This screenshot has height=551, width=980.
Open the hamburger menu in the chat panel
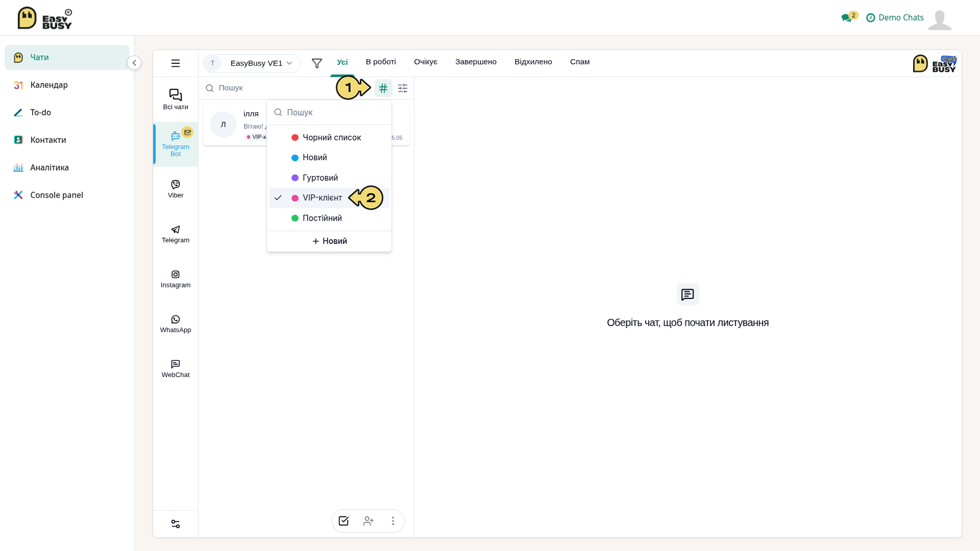pyautogui.click(x=175, y=63)
